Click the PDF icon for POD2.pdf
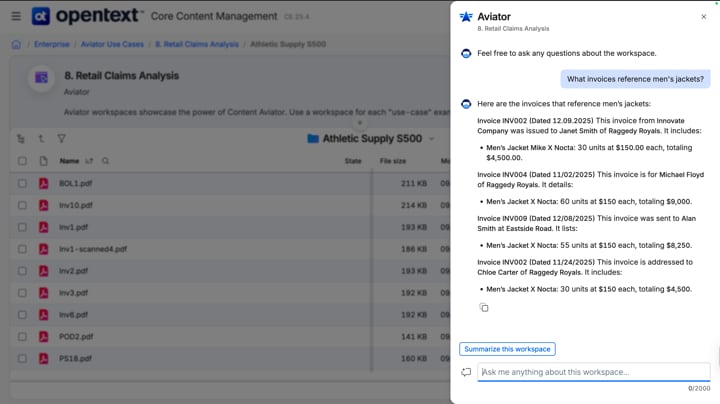This screenshot has width=720, height=404. (44, 337)
